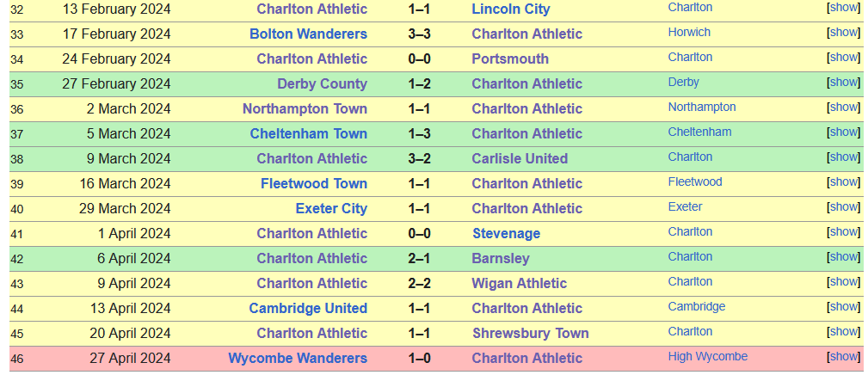Open the High Wycombe location link
868x375 pixels.
(708, 356)
